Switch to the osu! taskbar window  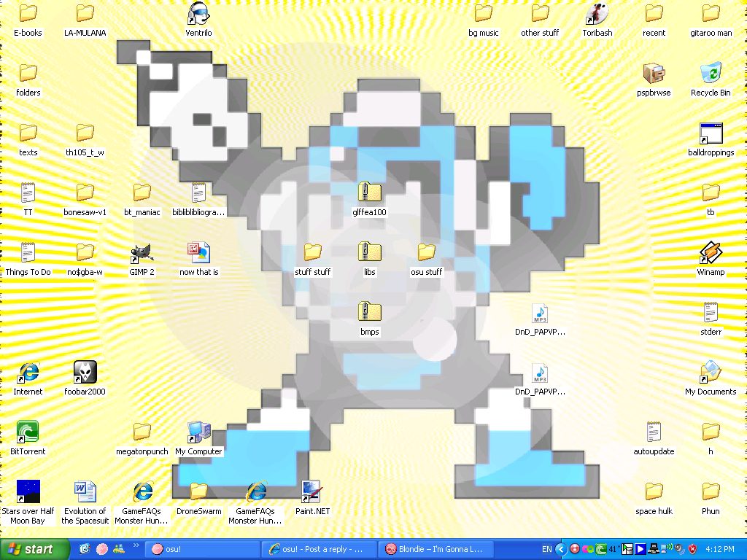point(201,549)
